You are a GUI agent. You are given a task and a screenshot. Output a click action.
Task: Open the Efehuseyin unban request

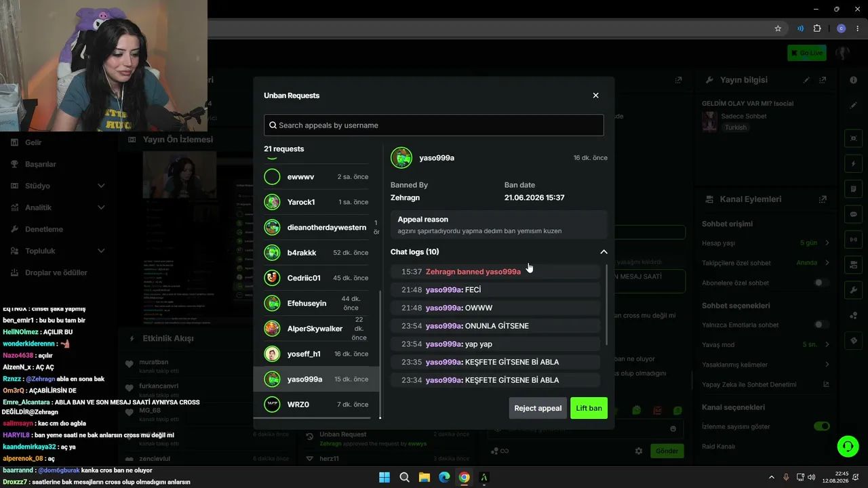(317, 303)
